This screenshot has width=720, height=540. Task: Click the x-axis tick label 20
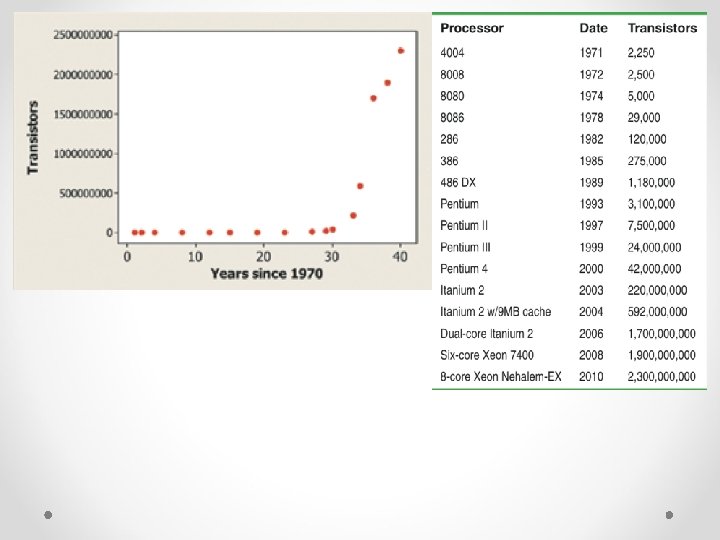tap(264, 257)
